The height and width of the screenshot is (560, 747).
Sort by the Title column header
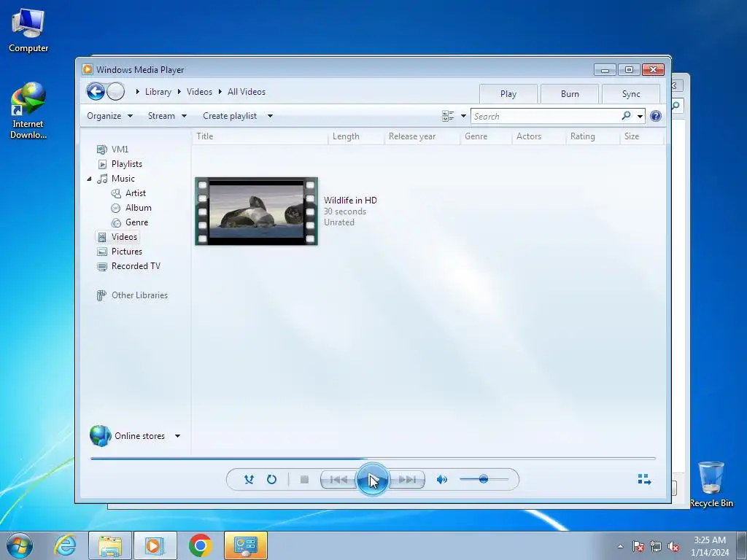coord(260,136)
